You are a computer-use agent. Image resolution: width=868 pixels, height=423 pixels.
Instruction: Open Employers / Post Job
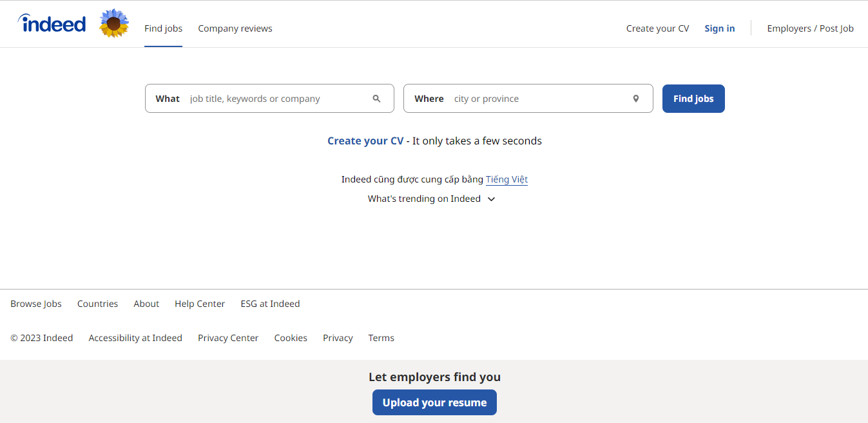coord(810,28)
